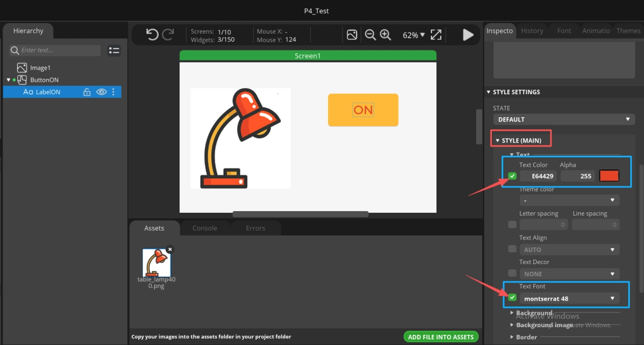Uncheck the Text Color checkbox
The image size is (644, 345).
pos(512,176)
